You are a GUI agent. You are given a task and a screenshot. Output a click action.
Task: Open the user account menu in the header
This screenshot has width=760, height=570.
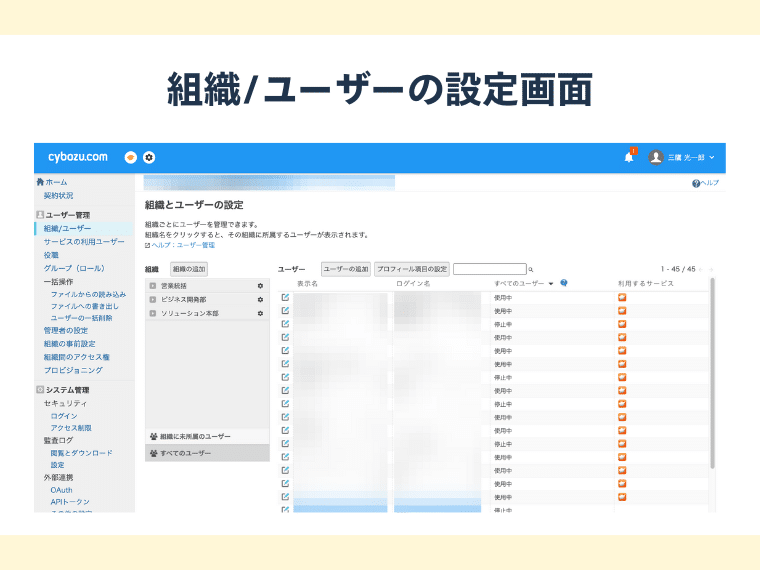coord(685,157)
